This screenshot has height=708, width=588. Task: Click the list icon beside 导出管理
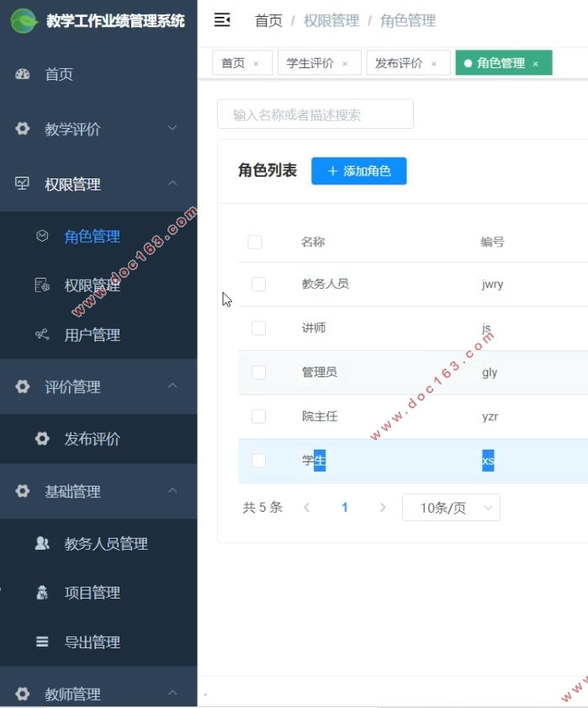coord(42,641)
